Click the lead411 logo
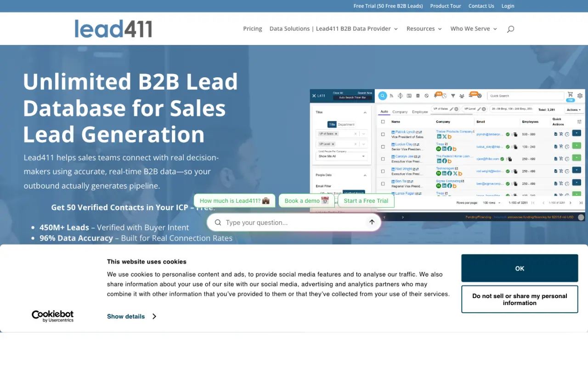 (x=113, y=29)
